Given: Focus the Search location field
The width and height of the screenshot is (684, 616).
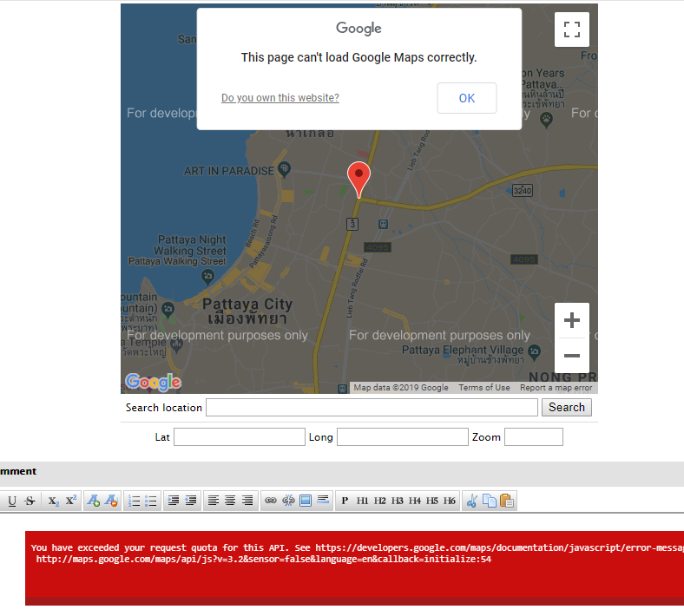Looking at the screenshot, I should pos(372,408).
